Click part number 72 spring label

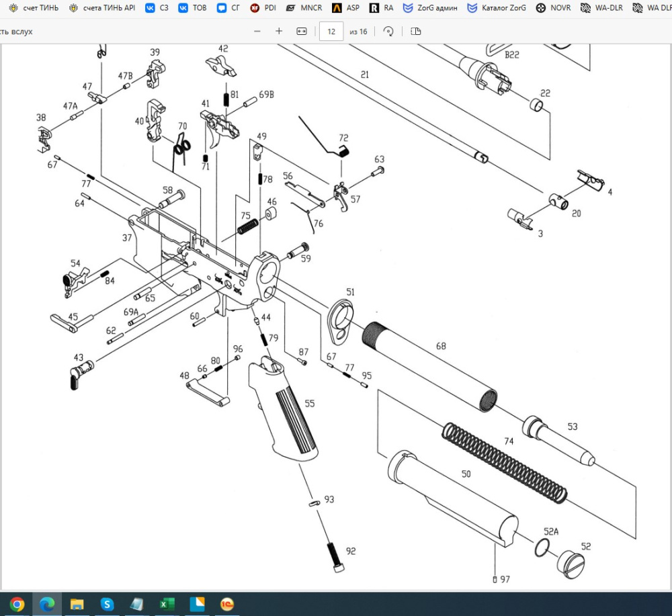click(343, 138)
